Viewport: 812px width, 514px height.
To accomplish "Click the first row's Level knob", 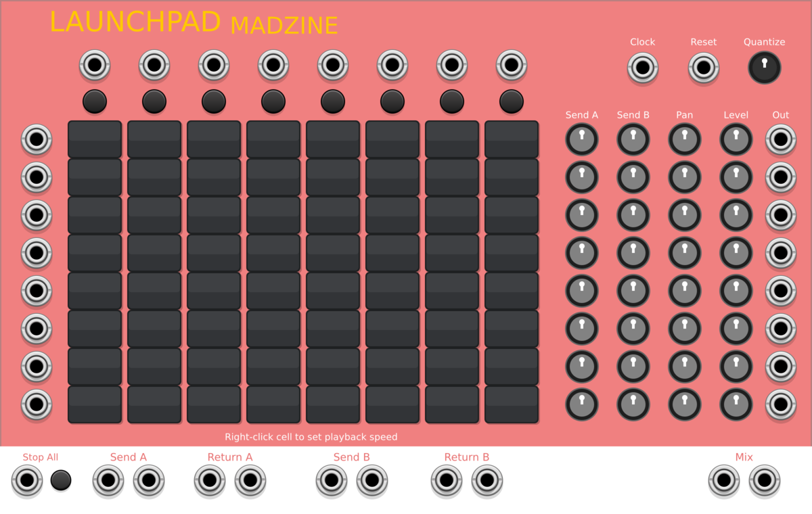I will [736, 139].
